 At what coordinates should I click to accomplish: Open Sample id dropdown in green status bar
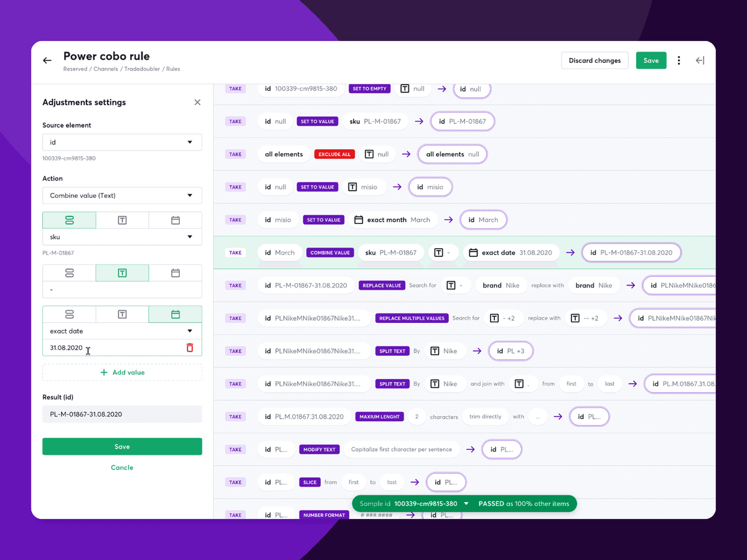coord(466,503)
